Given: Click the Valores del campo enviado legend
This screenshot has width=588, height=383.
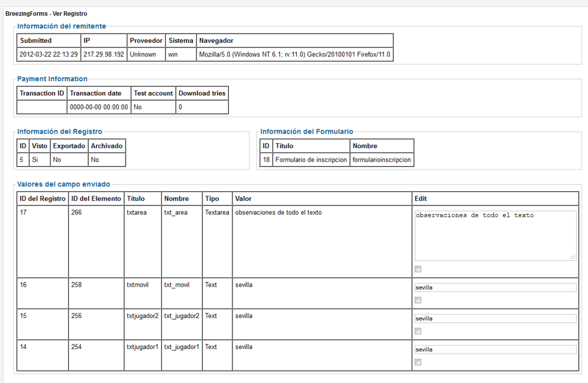Looking at the screenshot, I should pyautogui.click(x=64, y=184).
